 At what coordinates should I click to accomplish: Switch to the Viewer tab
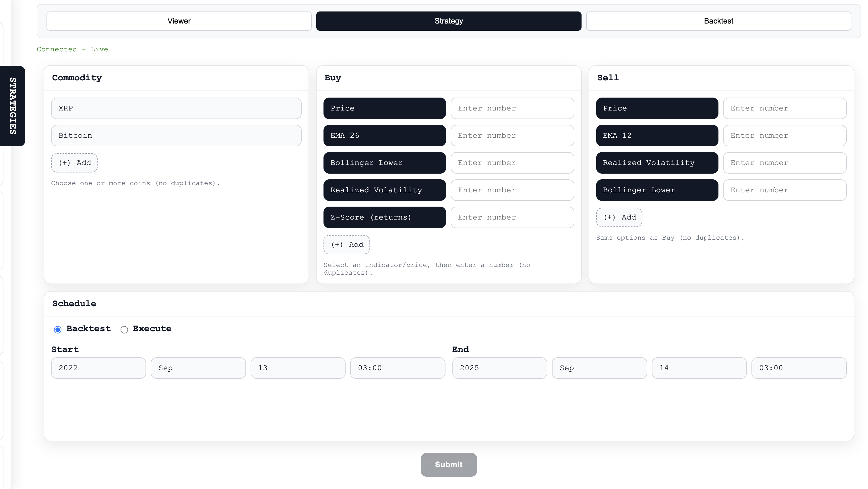point(179,21)
